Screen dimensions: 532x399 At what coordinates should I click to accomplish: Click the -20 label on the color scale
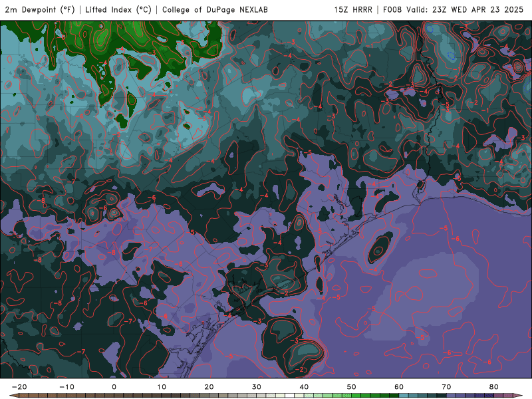19,387
